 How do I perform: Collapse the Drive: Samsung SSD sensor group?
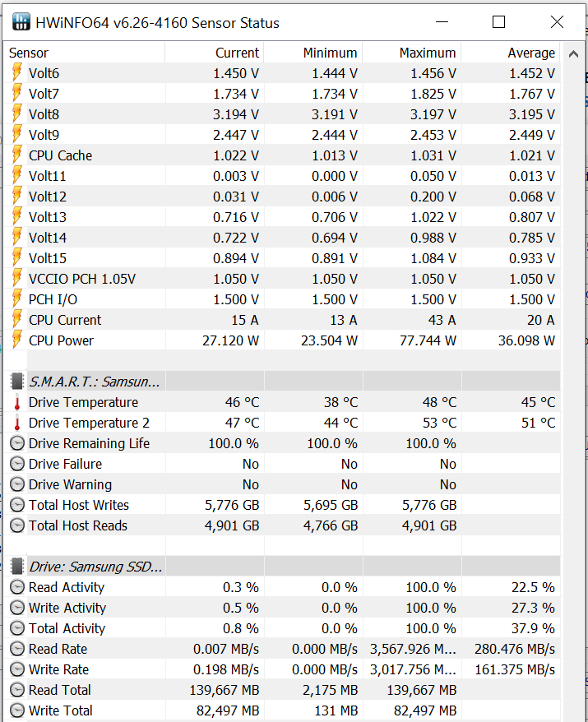[95, 567]
